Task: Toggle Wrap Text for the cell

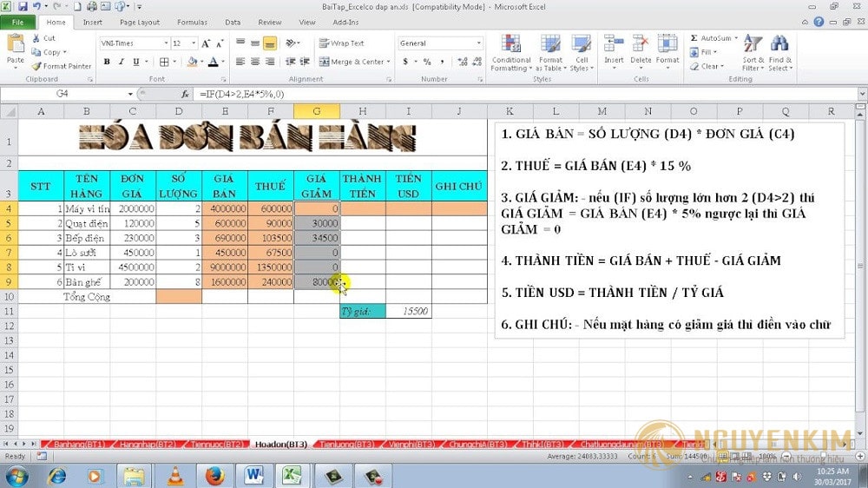Action: tap(341, 43)
